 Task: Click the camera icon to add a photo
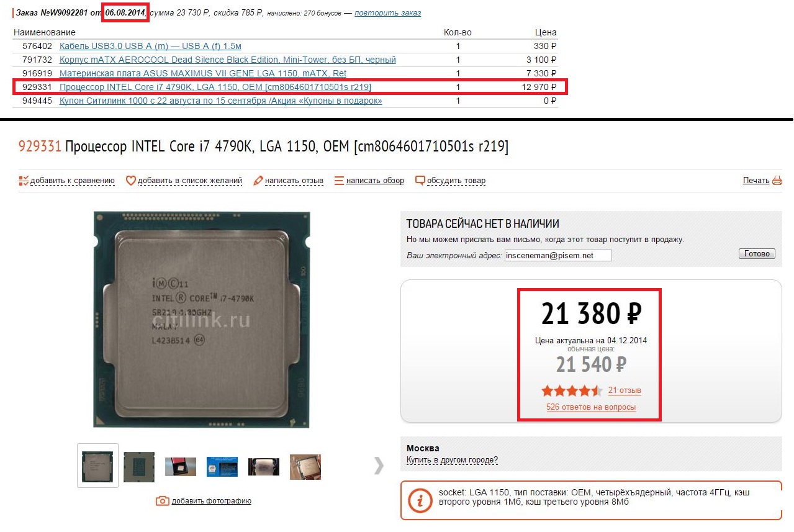click(x=162, y=500)
